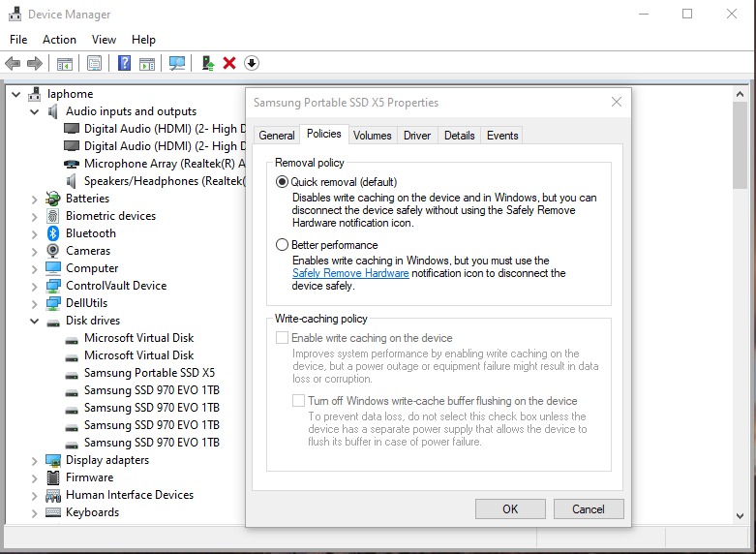Click the Speakers/Headphones speaker icon
The image size is (756, 554).
click(72, 181)
